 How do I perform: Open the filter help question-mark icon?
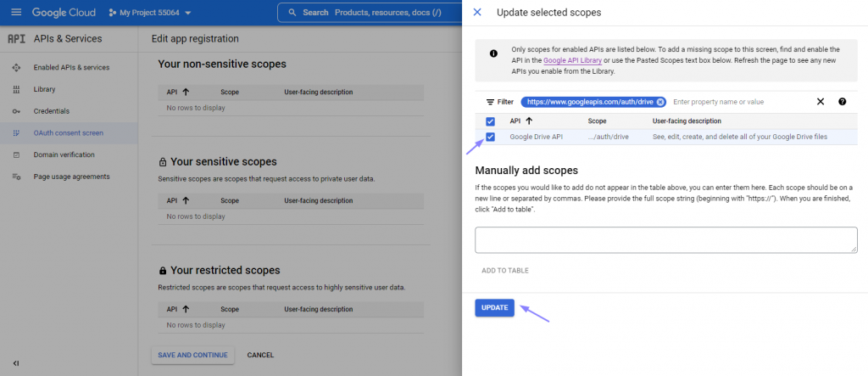tap(842, 102)
